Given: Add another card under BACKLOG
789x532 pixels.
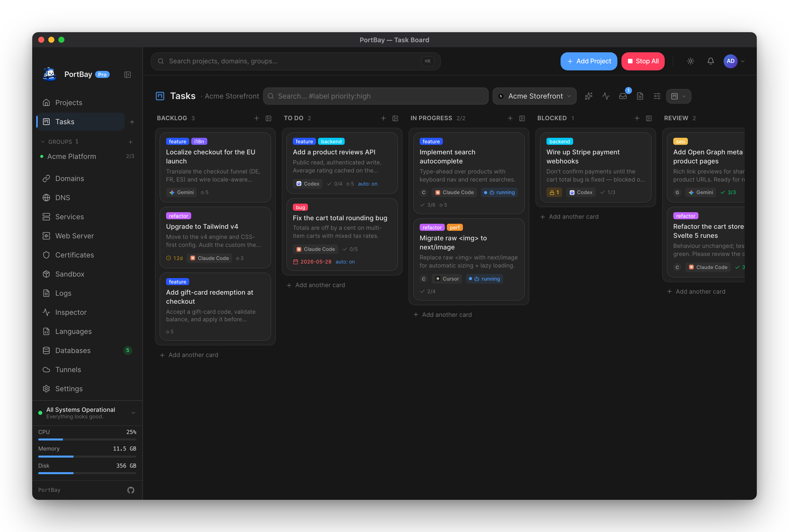Looking at the screenshot, I should tap(189, 355).
